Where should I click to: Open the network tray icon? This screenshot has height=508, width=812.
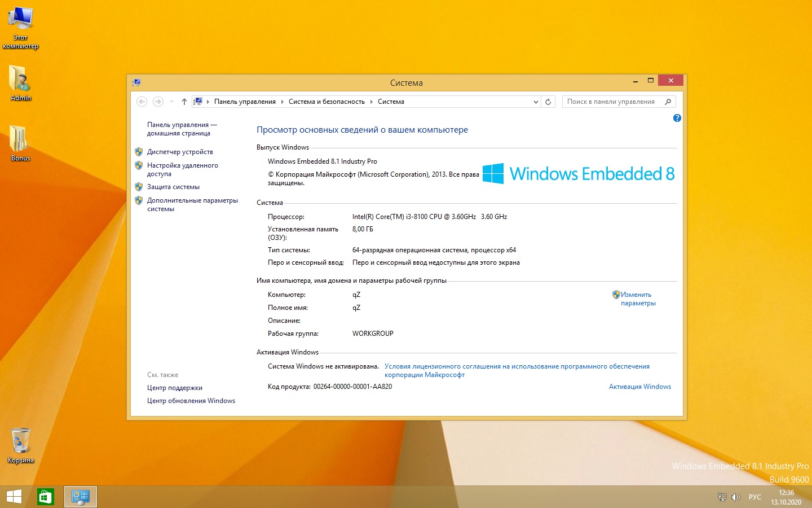point(722,497)
